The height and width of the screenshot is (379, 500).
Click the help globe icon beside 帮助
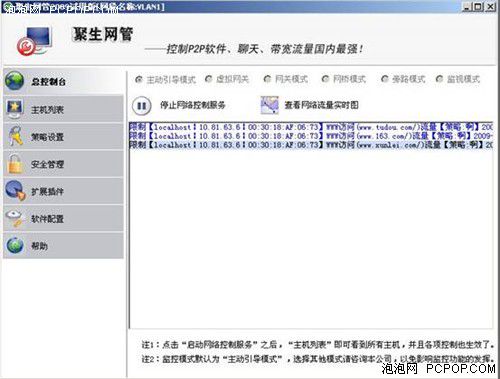click(15, 246)
